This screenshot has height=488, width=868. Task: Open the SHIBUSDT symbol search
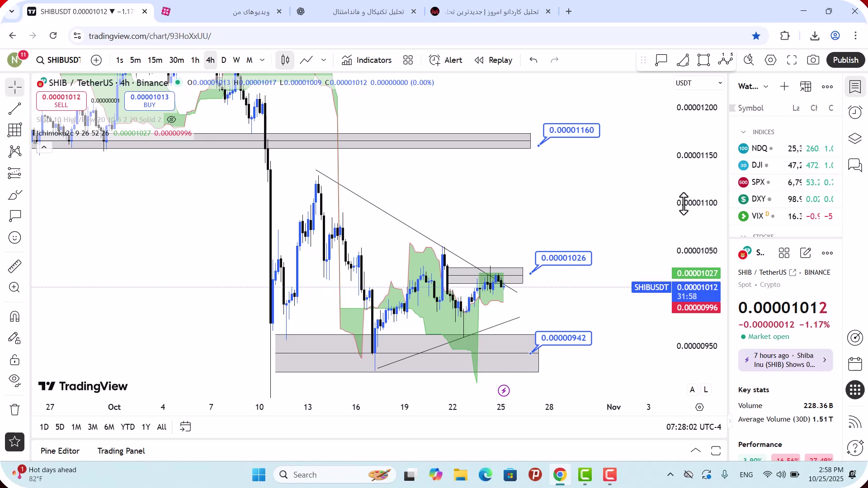[x=59, y=60]
